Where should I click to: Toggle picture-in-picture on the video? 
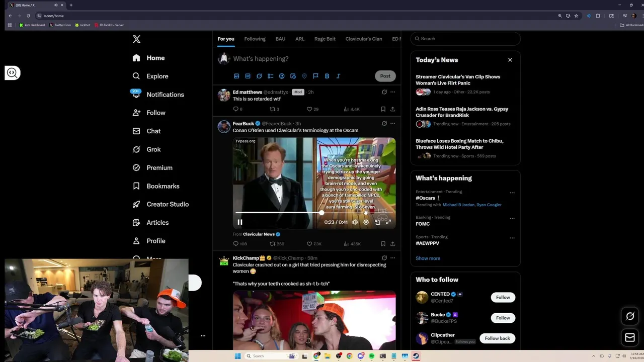(377, 222)
